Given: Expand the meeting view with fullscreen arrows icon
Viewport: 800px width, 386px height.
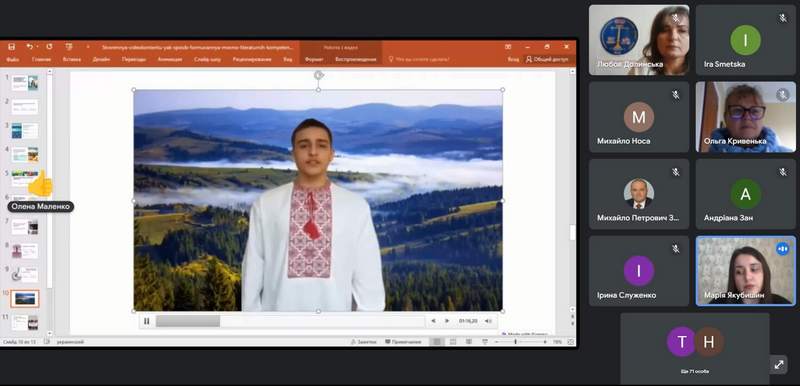Looking at the screenshot, I should 779,365.
